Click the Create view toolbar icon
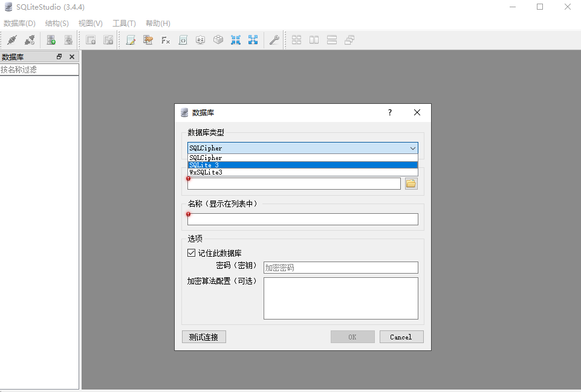 click(108, 40)
